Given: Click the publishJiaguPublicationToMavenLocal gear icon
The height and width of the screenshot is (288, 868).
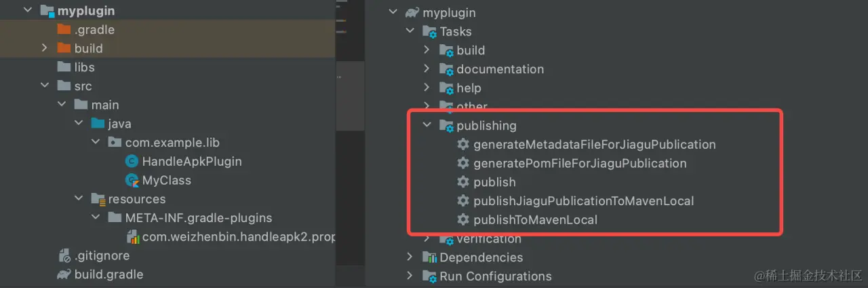Looking at the screenshot, I should tap(463, 200).
